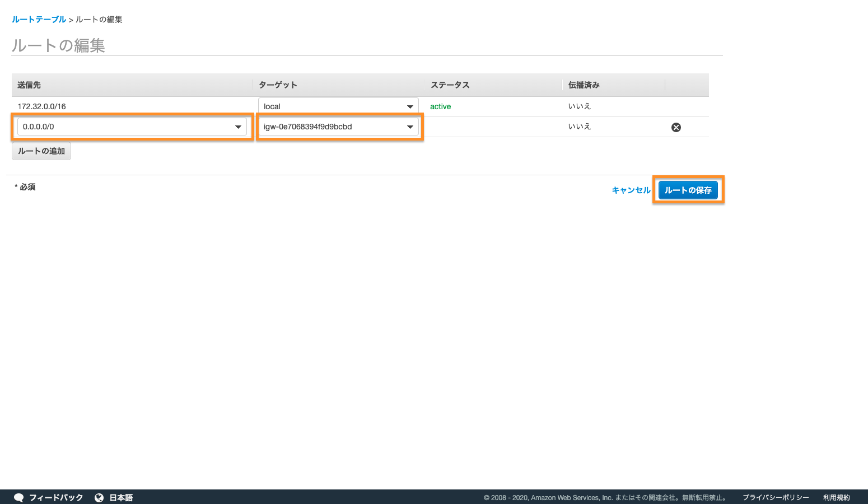Click the feedback speech bubble icon
868x504 pixels.
pyautogui.click(x=18, y=497)
